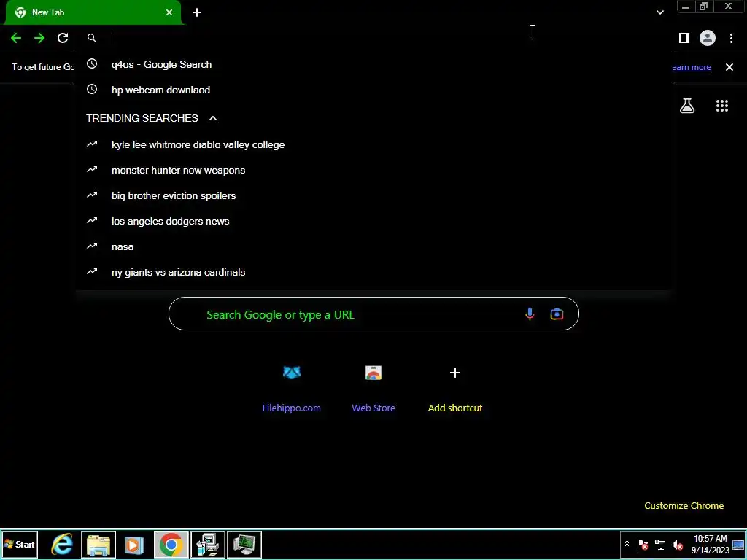Screen dimensions: 747x560
Task: Open the side panel icon
Action: [x=684, y=38]
